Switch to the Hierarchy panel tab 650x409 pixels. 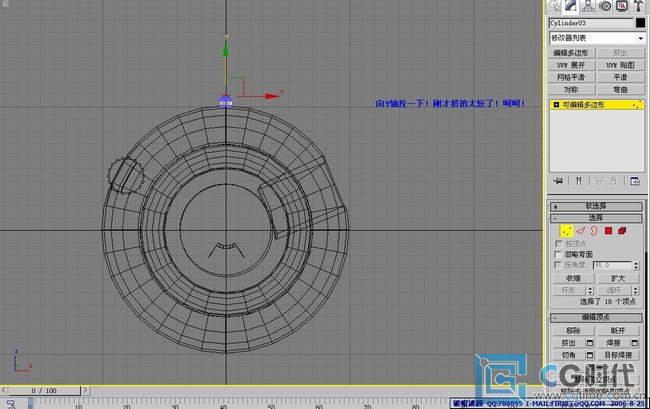click(x=588, y=6)
